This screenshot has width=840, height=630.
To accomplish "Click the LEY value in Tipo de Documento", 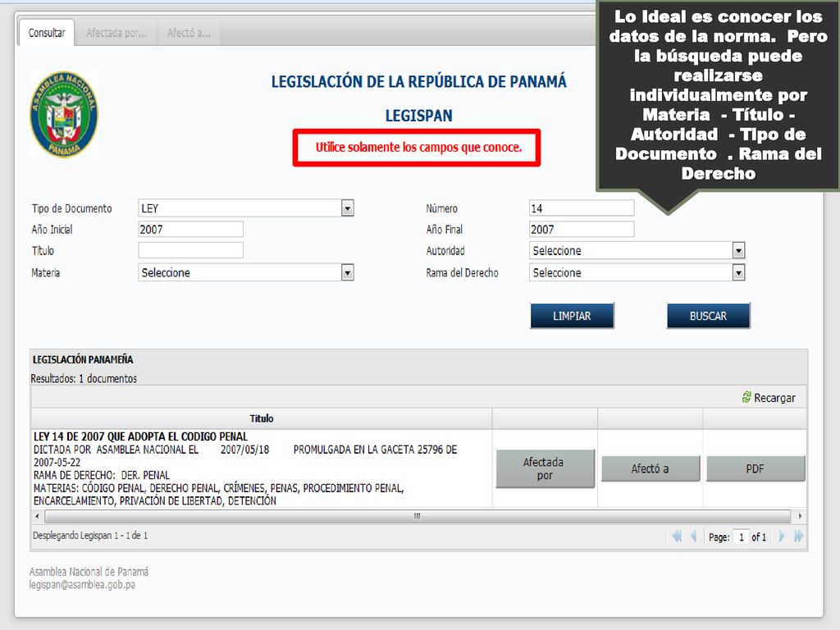I will 149,208.
